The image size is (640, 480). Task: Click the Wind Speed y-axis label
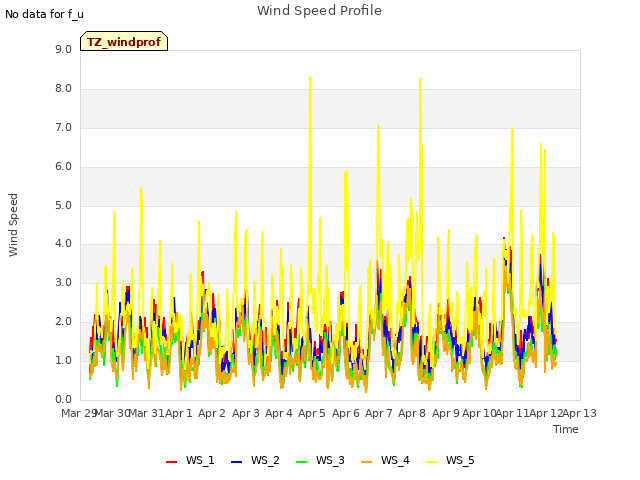(x=13, y=225)
